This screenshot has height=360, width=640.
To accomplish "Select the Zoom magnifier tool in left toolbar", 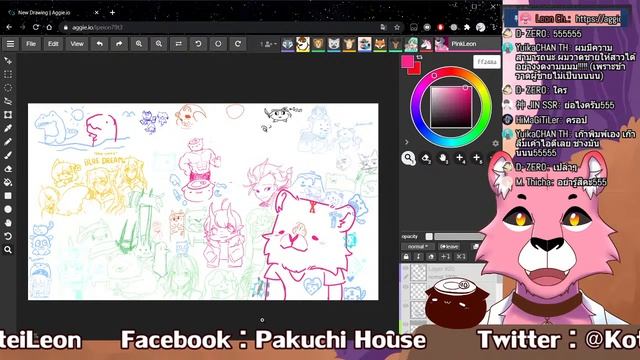I will [8, 249].
